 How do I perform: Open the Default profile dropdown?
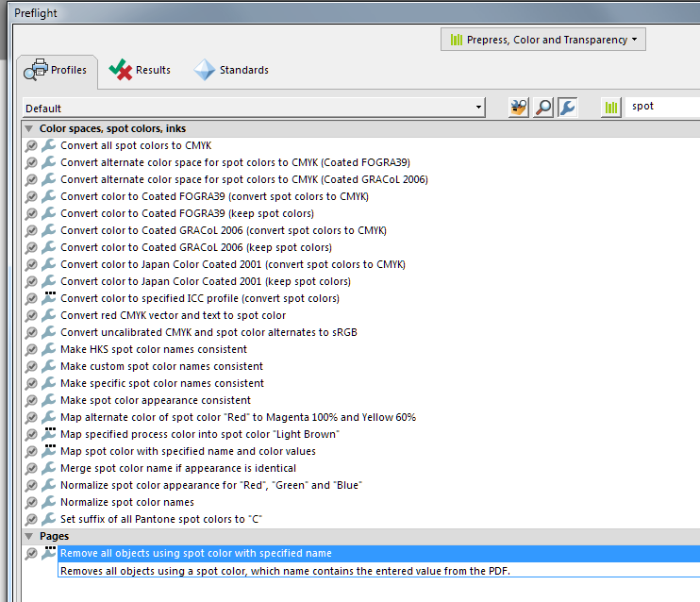click(254, 109)
